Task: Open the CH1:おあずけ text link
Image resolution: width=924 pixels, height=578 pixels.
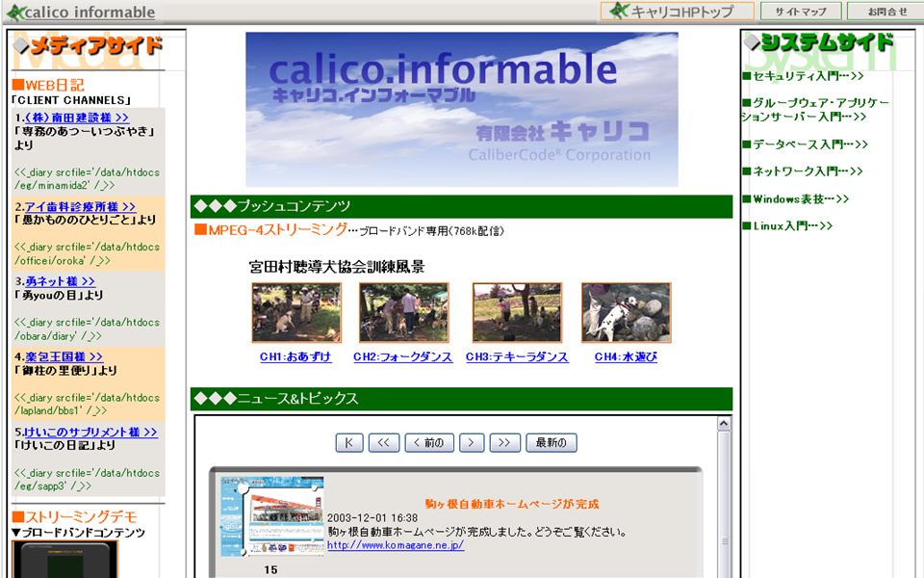Action: tap(295, 356)
